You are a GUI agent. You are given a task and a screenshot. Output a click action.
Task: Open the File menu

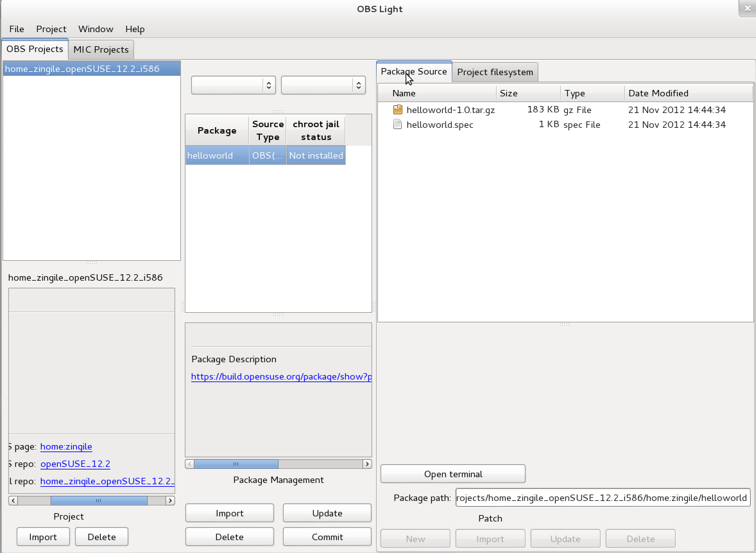(x=16, y=29)
